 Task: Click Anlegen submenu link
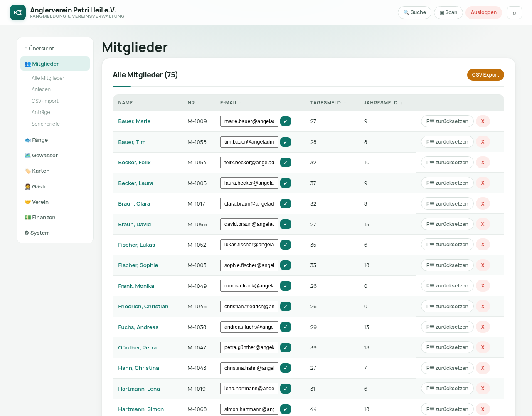click(x=41, y=89)
